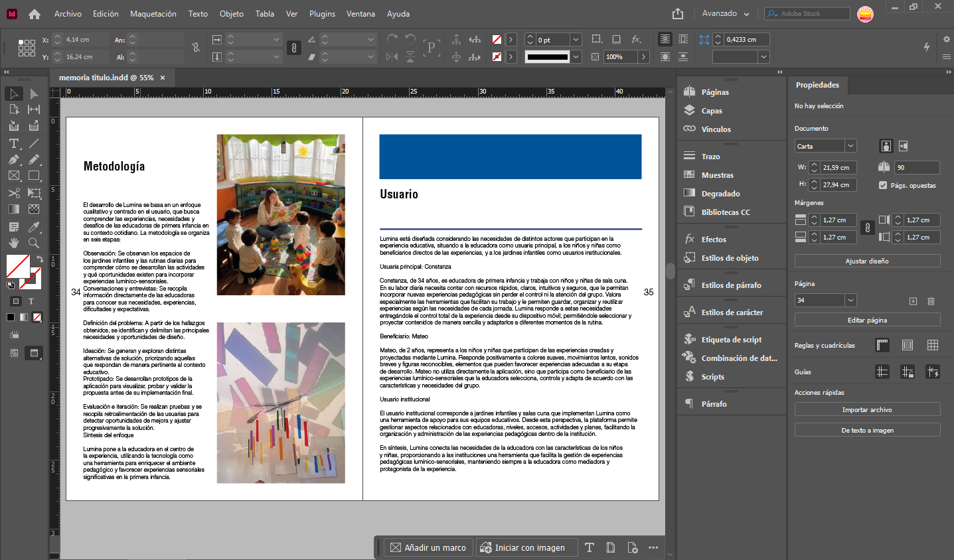
Task: Select the Note tool
Action: tap(14, 227)
